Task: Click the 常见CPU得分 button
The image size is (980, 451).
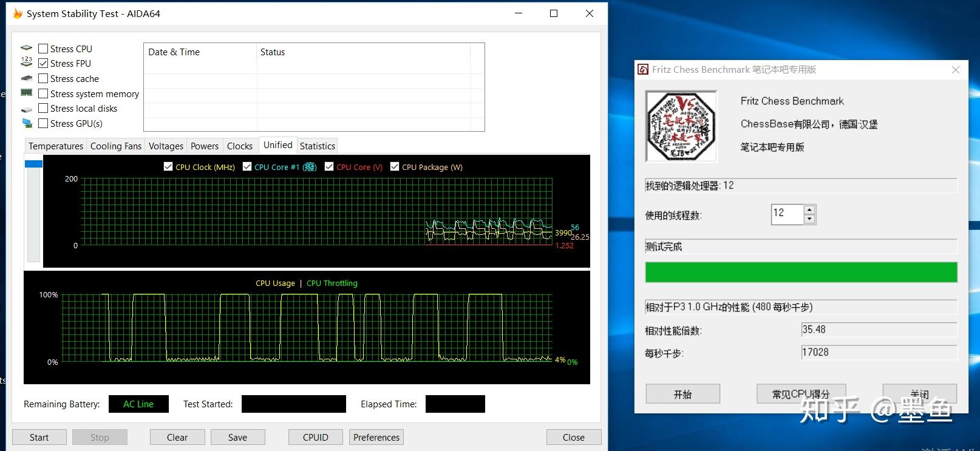Action: click(x=801, y=394)
